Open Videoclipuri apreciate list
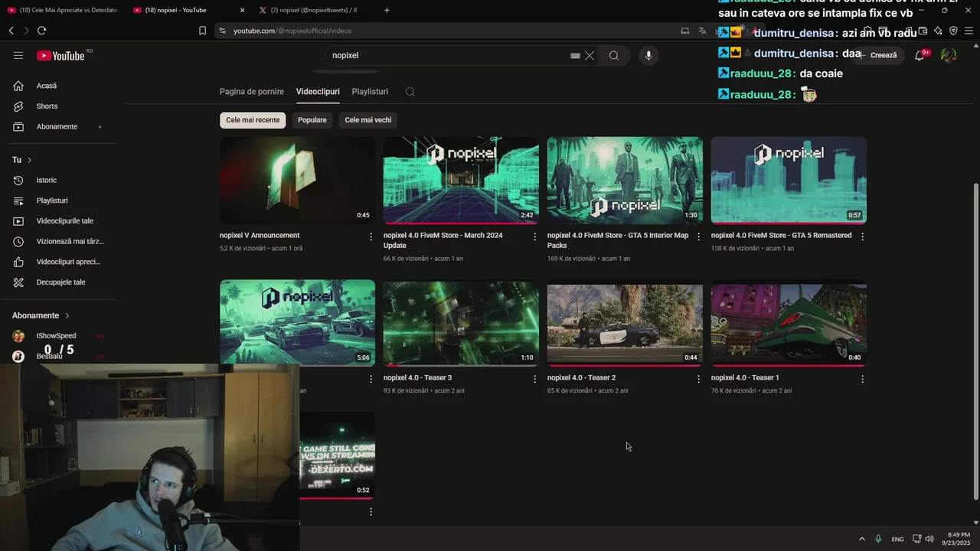This screenshot has width=980, height=551. [x=61, y=262]
